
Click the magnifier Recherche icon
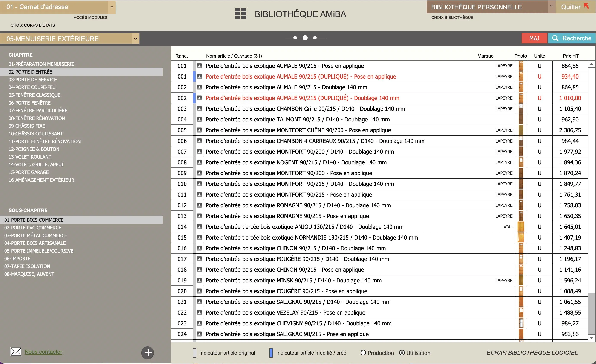click(555, 38)
